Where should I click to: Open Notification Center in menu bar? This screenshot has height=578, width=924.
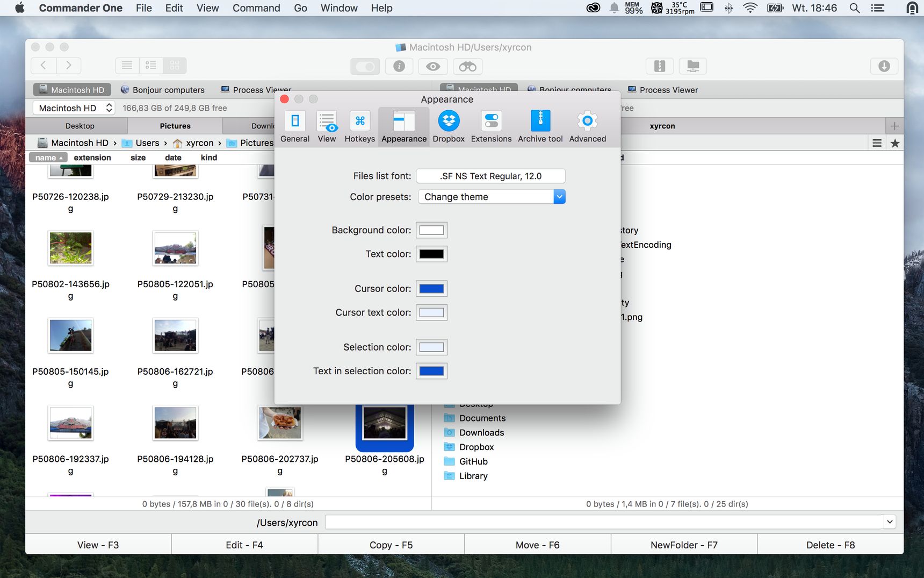[x=878, y=8]
